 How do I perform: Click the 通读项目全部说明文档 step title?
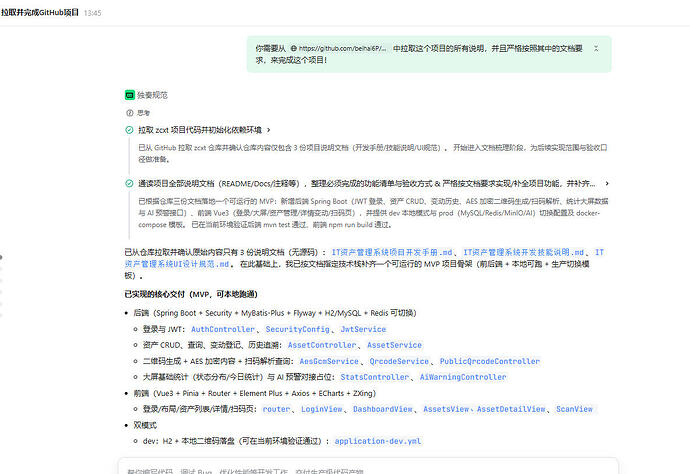click(367, 184)
